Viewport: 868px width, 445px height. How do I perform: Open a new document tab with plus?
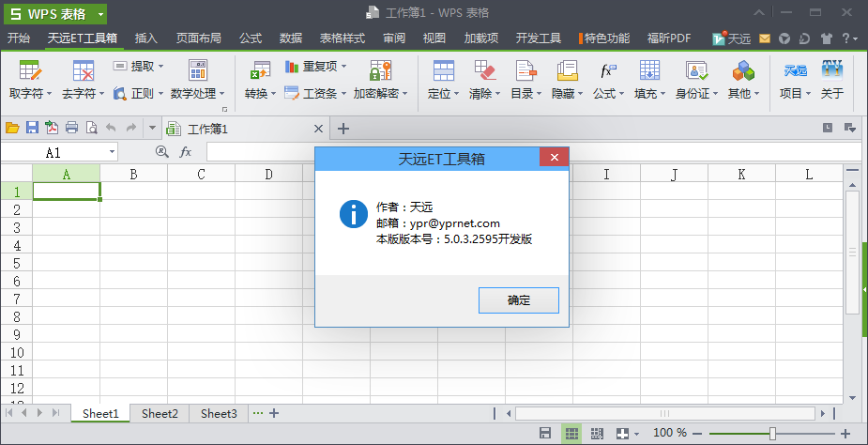click(343, 129)
